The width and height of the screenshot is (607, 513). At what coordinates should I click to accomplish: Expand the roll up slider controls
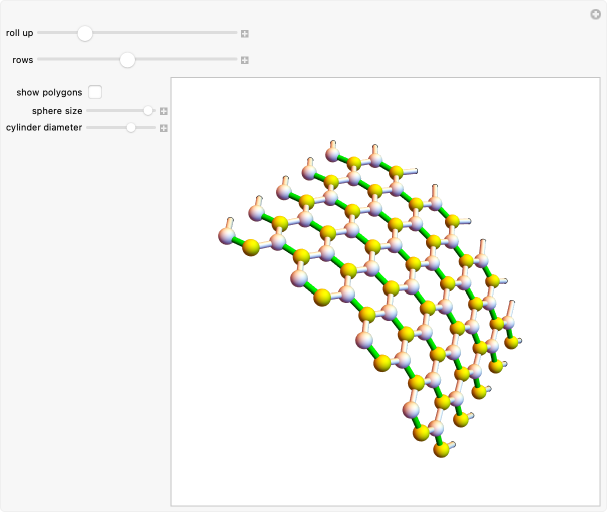tap(244, 34)
